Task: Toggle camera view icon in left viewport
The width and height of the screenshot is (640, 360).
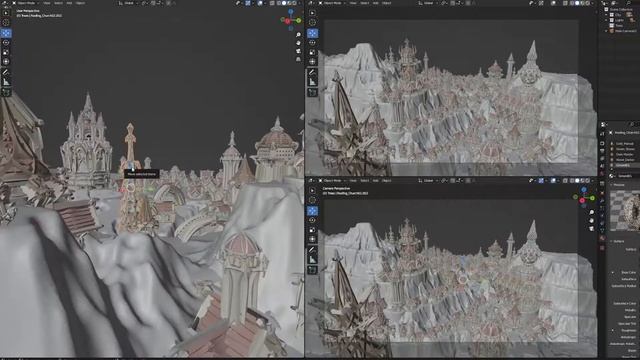Action: tap(298, 51)
